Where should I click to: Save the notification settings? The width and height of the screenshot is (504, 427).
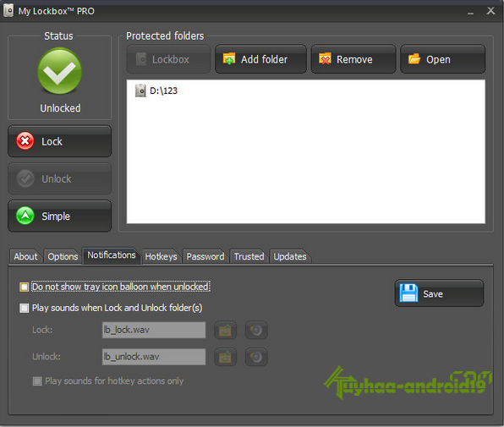click(x=439, y=293)
